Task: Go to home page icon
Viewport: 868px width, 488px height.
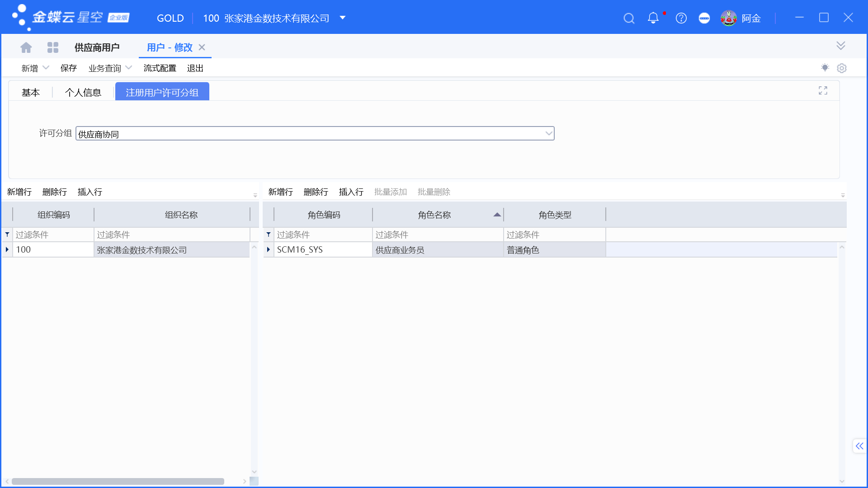Action: (26, 47)
